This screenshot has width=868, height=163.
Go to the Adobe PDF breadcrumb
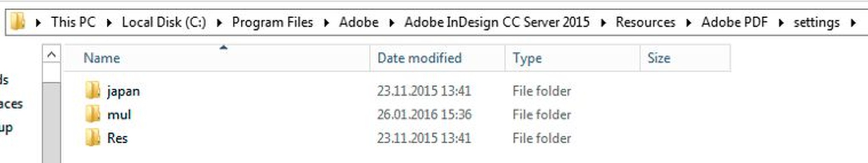pos(734,22)
